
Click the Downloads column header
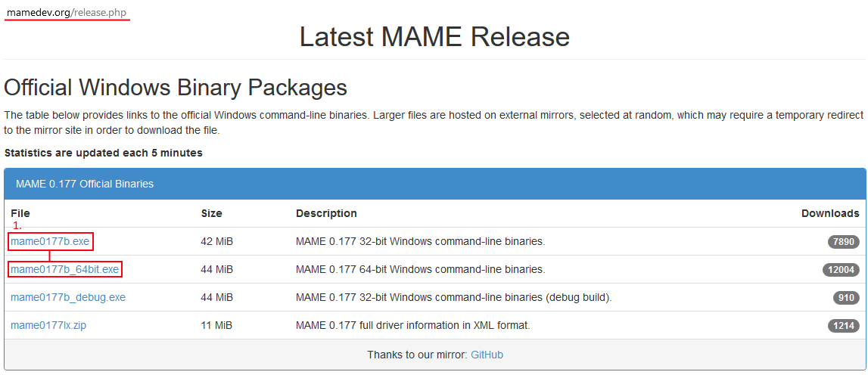(830, 213)
